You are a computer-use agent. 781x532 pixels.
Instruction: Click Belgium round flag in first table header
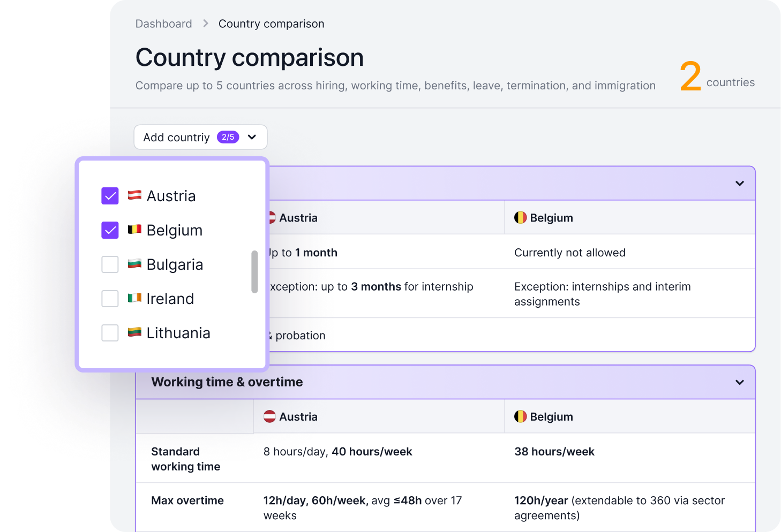[x=520, y=217]
